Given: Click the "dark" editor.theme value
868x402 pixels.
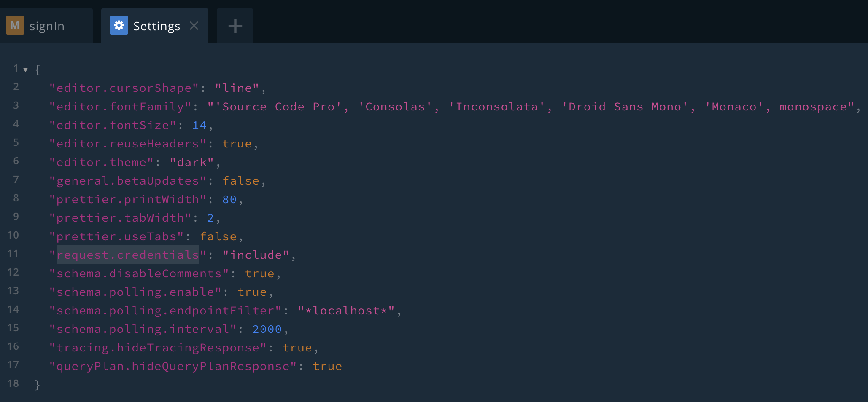Looking at the screenshot, I should (191, 162).
